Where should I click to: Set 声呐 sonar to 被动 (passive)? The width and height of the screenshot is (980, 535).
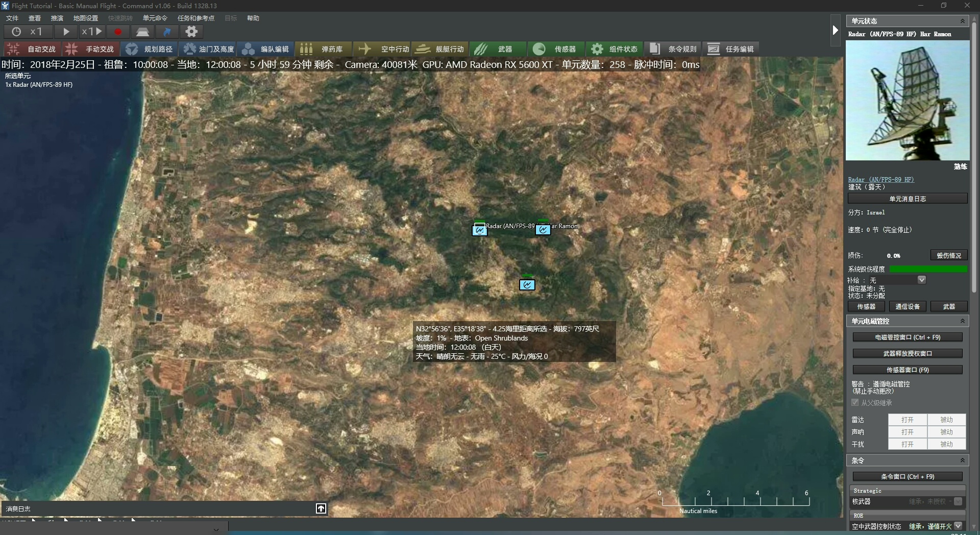946,432
